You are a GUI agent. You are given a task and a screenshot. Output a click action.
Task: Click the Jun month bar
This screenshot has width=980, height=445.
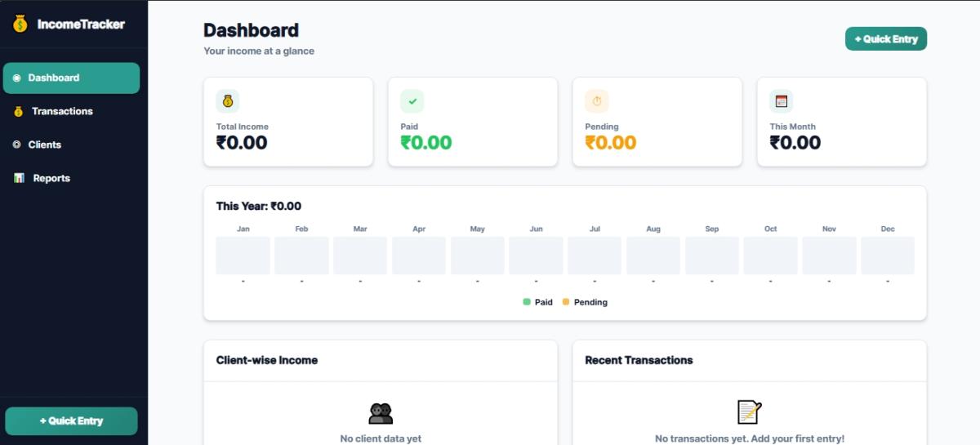coord(536,256)
